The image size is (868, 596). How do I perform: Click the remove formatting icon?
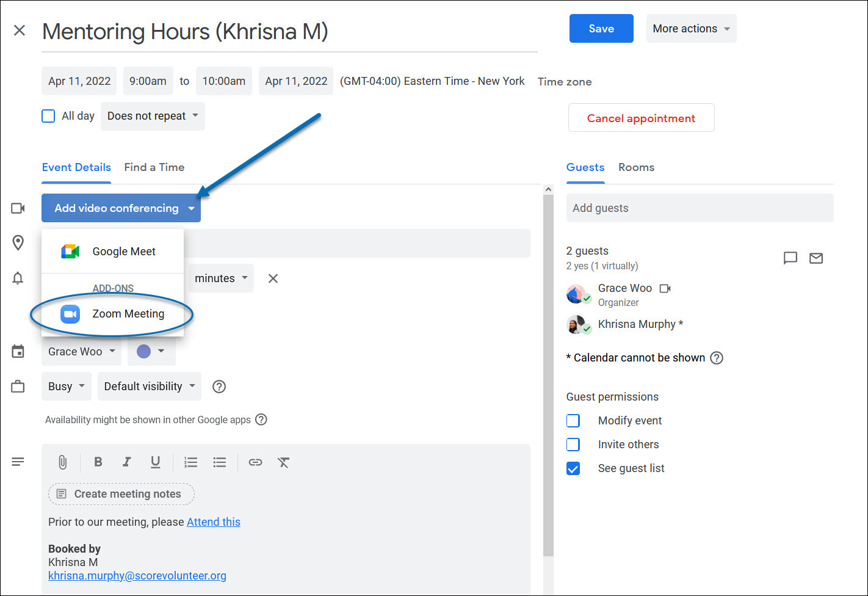(283, 462)
